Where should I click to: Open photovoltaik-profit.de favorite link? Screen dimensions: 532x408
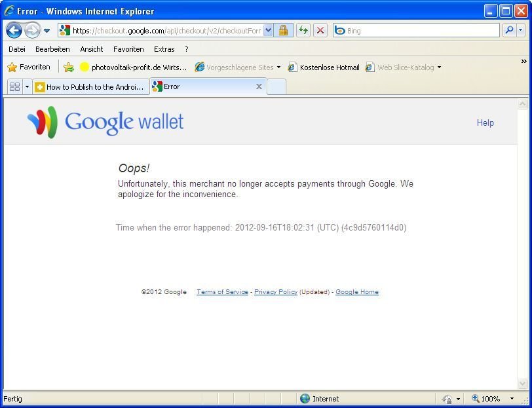click(134, 67)
